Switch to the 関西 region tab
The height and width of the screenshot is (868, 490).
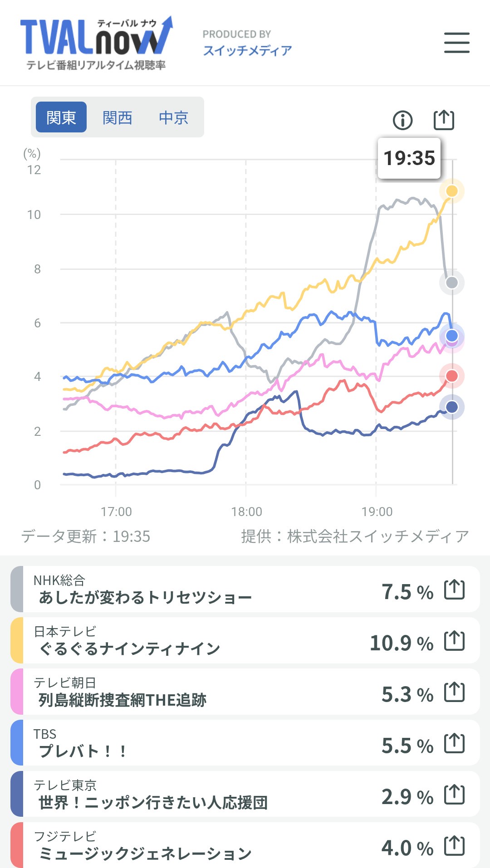117,117
